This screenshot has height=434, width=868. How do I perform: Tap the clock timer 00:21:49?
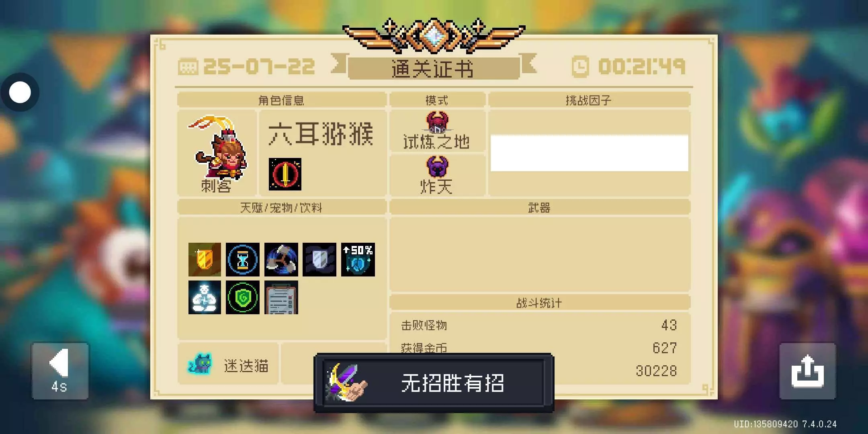pos(628,67)
